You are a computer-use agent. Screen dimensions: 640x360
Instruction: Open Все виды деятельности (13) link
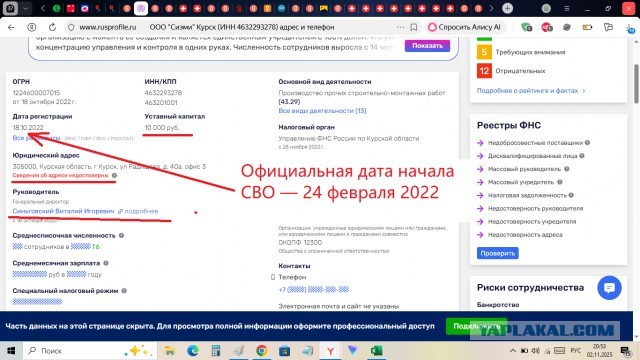pos(322,111)
